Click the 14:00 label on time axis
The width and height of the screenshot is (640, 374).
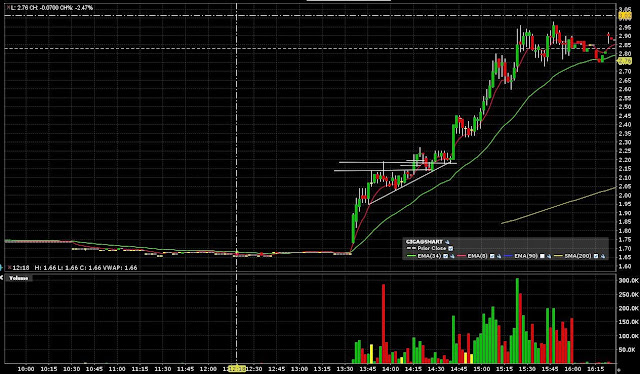(x=390, y=369)
